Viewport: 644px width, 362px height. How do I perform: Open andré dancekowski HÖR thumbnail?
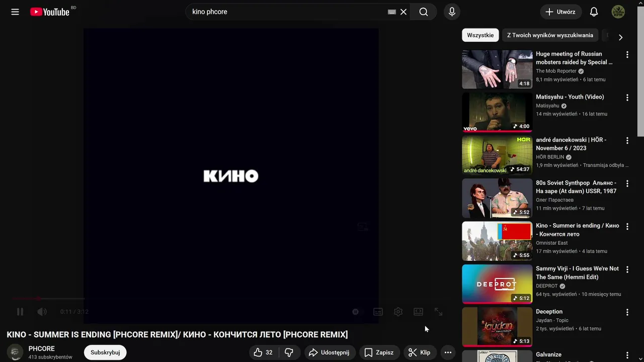pos(497,155)
